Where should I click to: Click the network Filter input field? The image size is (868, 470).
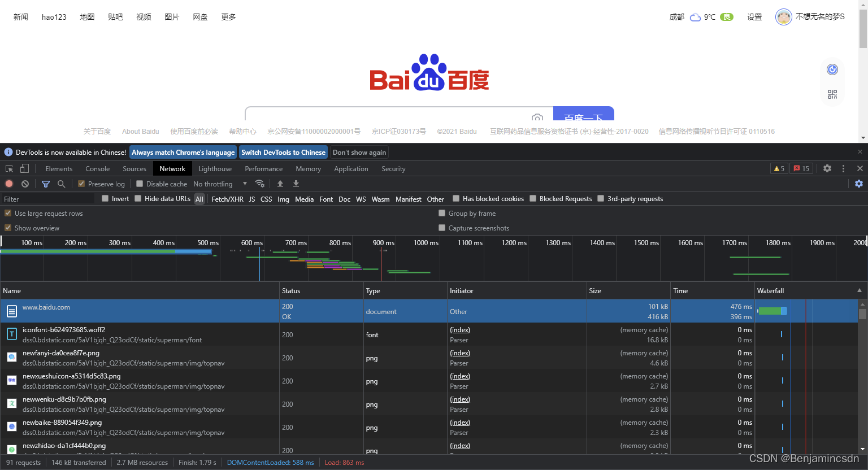(x=47, y=199)
